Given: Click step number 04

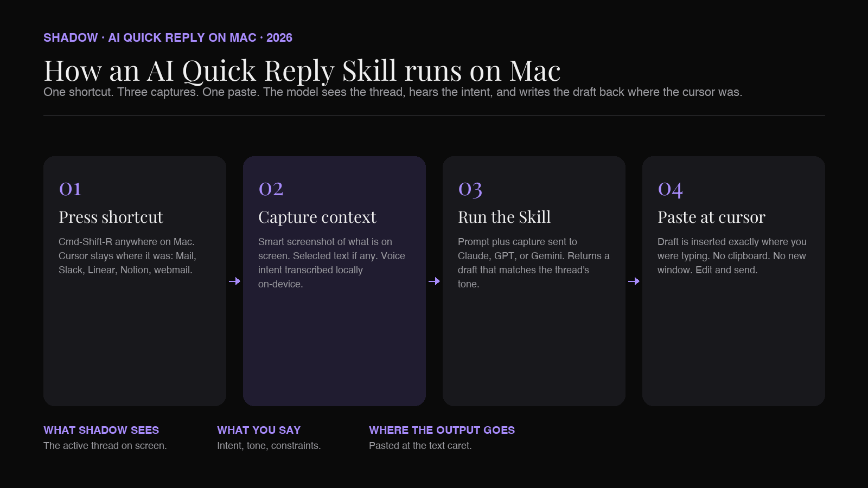Looking at the screenshot, I should pyautogui.click(x=671, y=189).
